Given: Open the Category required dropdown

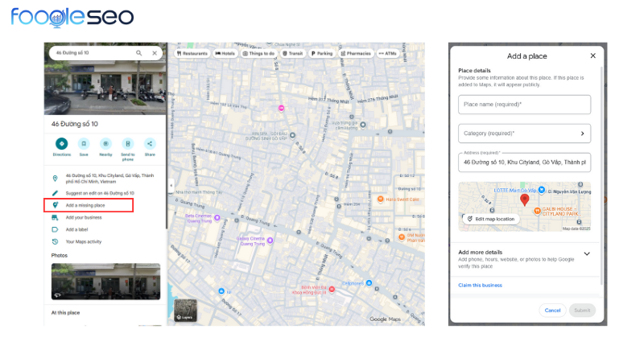Looking at the screenshot, I should (x=525, y=134).
